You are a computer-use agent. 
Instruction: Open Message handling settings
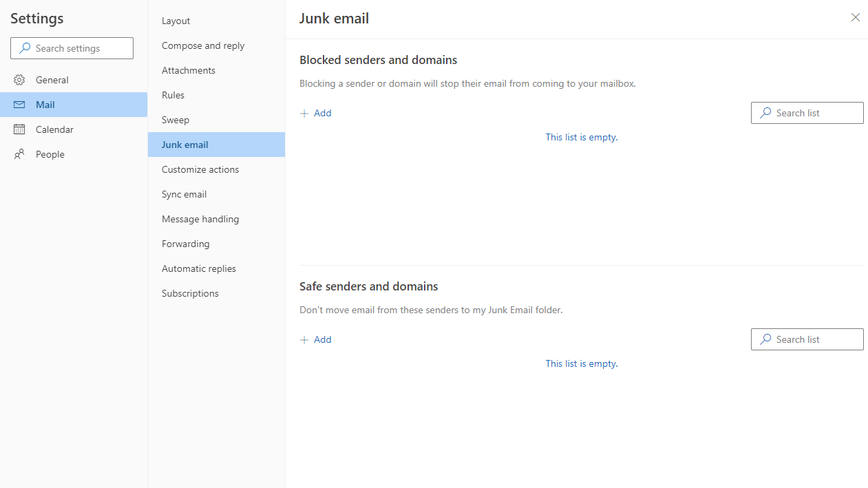[x=216, y=219]
